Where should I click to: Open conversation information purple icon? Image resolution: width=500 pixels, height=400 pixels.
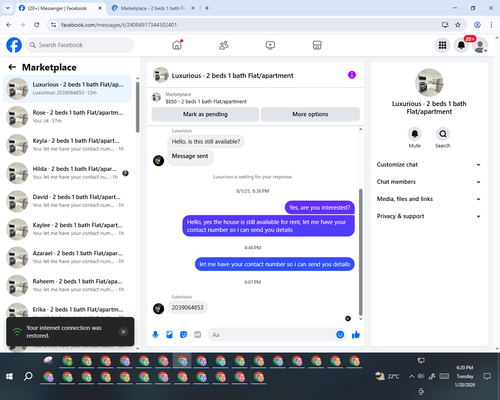[352, 75]
